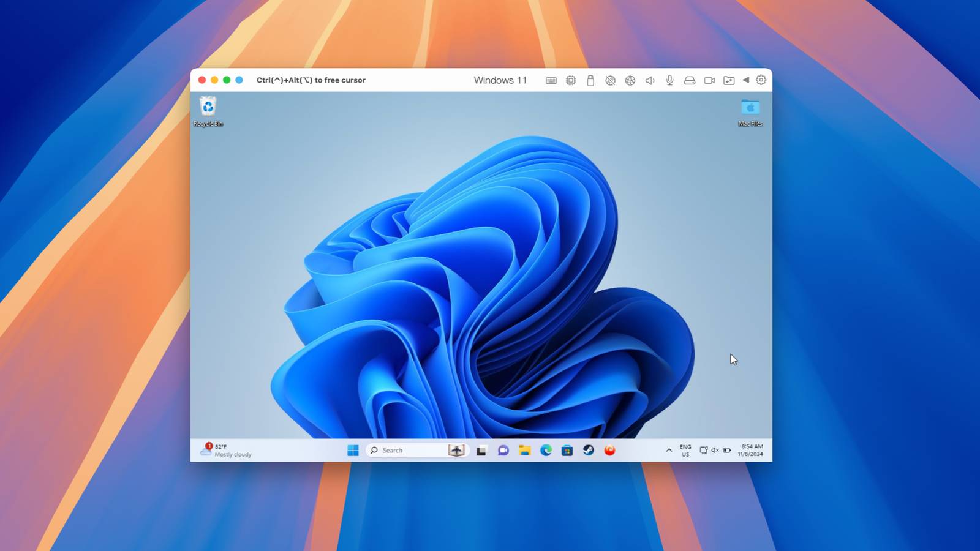This screenshot has width=980, height=551.
Task: Click the crossed-out disc icon in VM toolbar
Action: [x=610, y=80]
